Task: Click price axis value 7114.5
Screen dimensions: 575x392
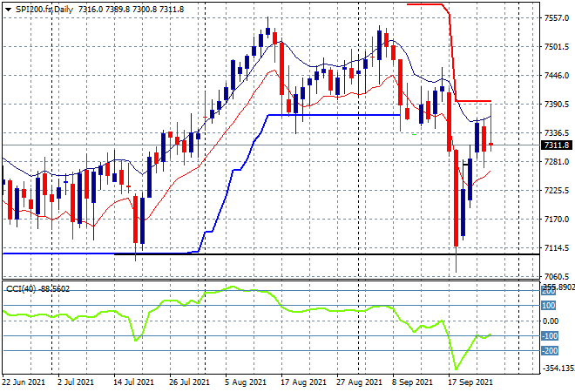Action: click(557, 248)
